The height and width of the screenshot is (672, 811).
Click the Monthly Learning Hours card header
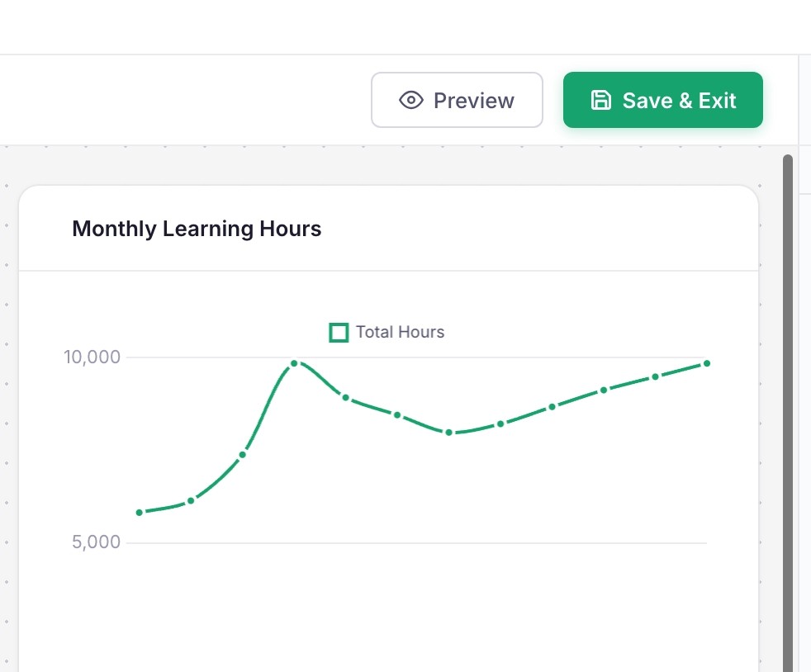[x=388, y=228]
